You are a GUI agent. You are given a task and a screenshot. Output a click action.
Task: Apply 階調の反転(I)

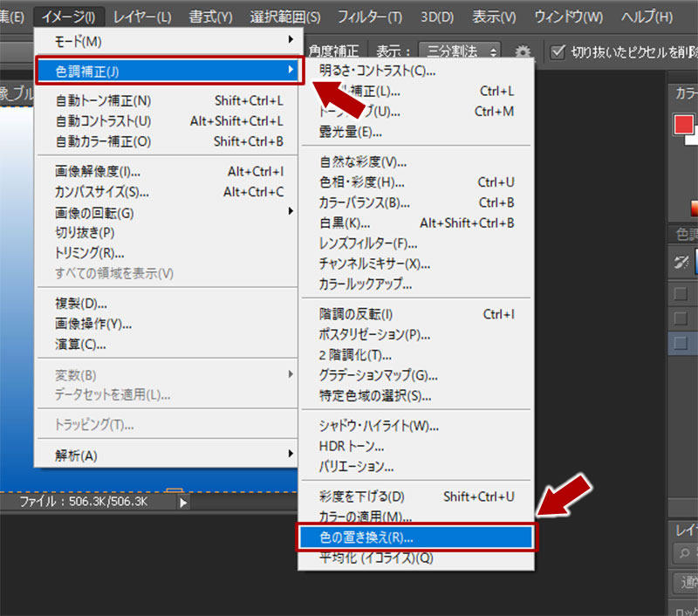[x=416, y=314]
